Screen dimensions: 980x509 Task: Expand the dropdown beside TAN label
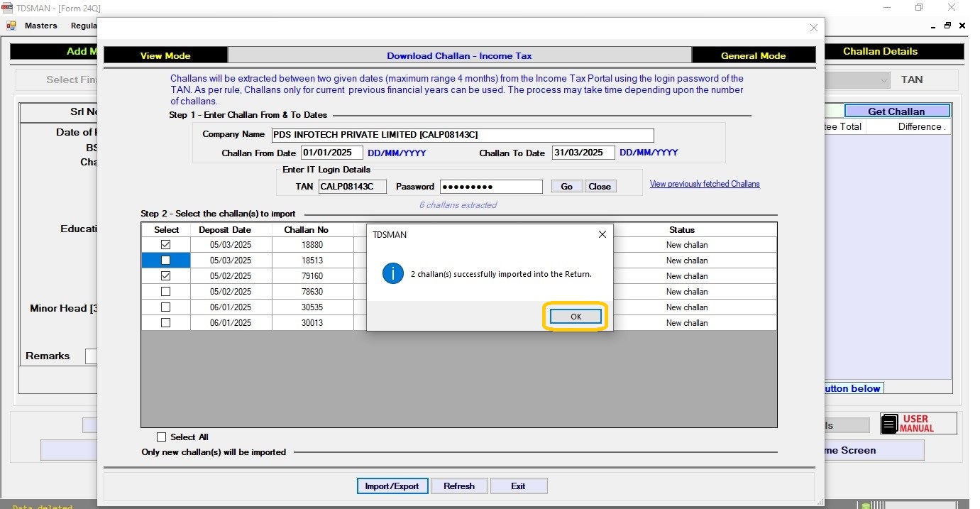(x=883, y=80)
